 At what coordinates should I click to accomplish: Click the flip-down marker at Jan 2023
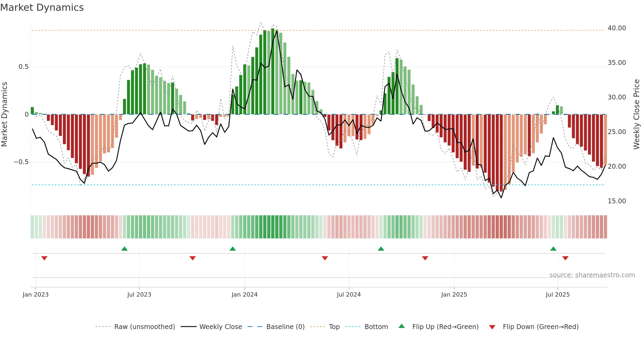coord(45,258)
